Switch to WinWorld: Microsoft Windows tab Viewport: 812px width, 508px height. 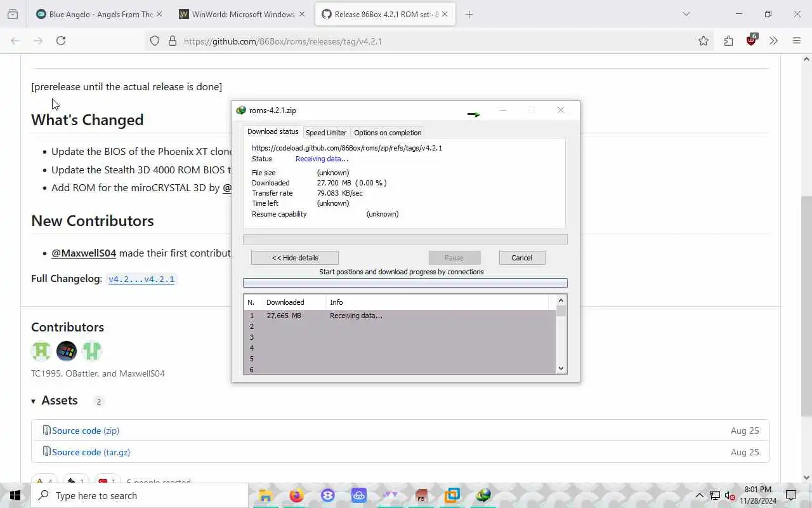click(235, 14)
